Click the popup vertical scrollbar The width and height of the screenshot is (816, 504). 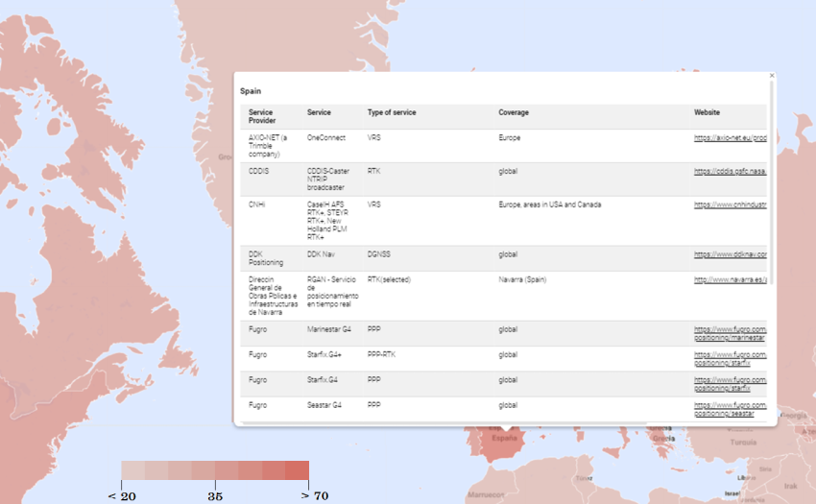[x=771, y=182]
